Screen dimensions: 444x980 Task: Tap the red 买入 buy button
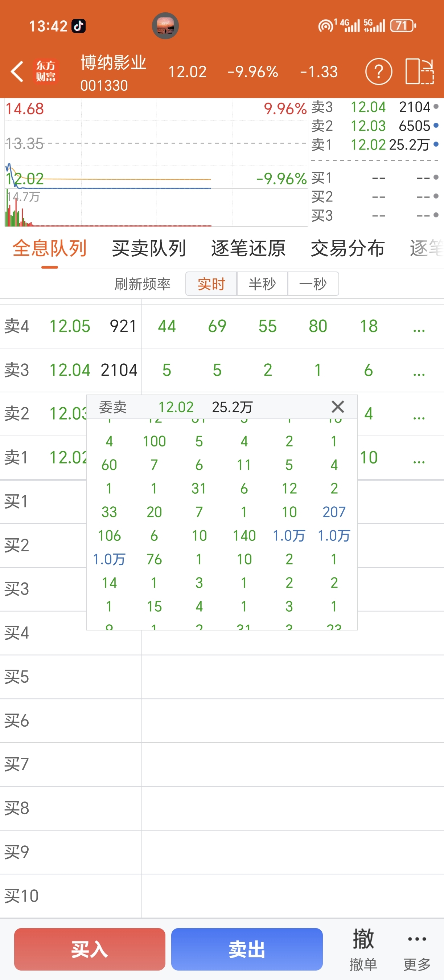pyautogui.click(x=90, y=949)
